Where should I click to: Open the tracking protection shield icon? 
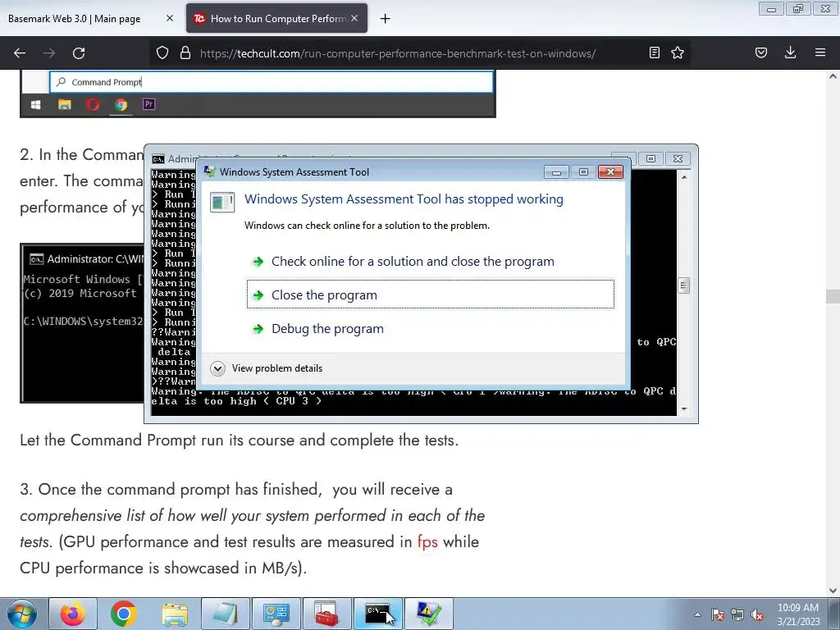click(162, 53)
